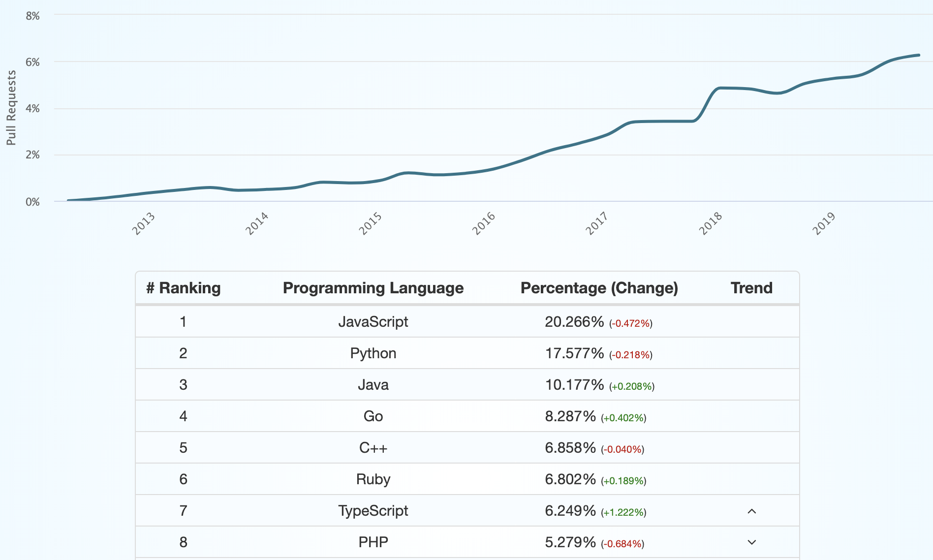The width and height of the screenshot is (933, 560).
Task: Click the Ruby language cell
Action: pos(373,479)
